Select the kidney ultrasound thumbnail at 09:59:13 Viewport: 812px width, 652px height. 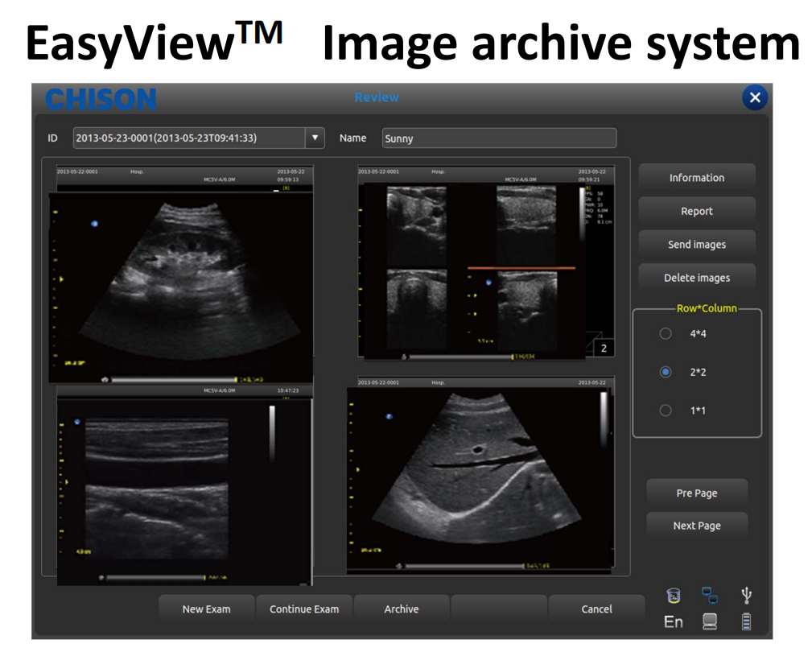click(181, 275)
